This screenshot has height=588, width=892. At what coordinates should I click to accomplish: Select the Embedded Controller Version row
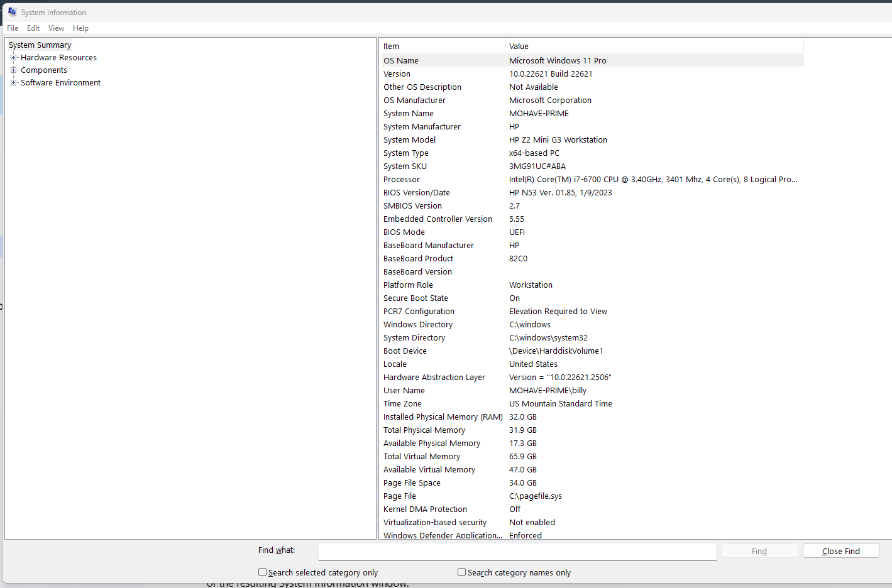[592, 219]
